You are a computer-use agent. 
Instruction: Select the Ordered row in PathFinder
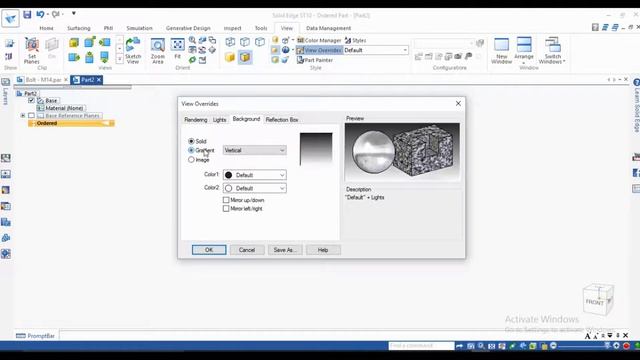pyautogui.click(x=71, y=123)
